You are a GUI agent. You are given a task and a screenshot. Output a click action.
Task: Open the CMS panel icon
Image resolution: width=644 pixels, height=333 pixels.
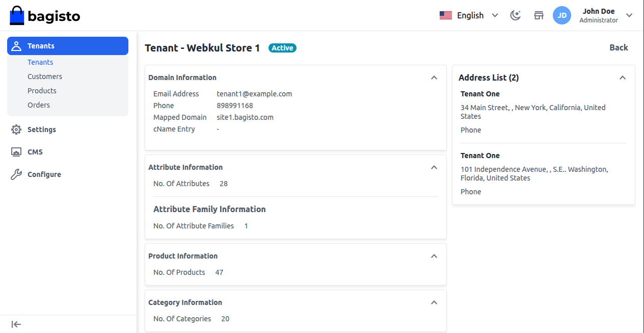[16, 151]
